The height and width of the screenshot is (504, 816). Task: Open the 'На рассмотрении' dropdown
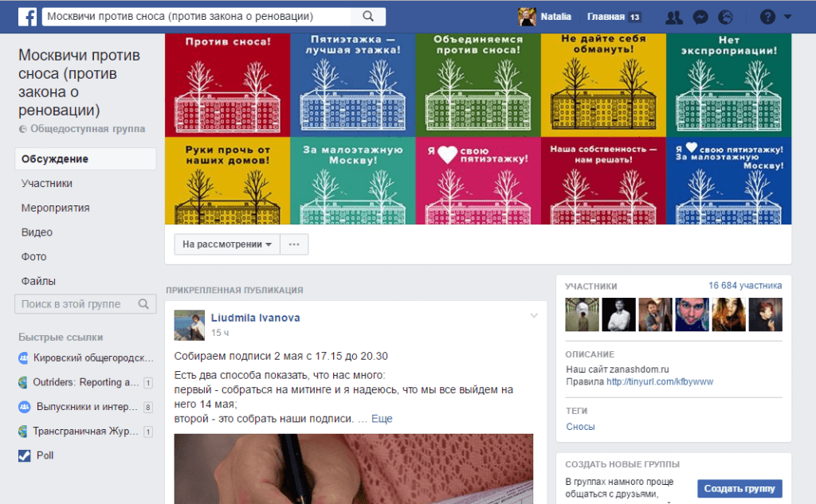[227, 244]
